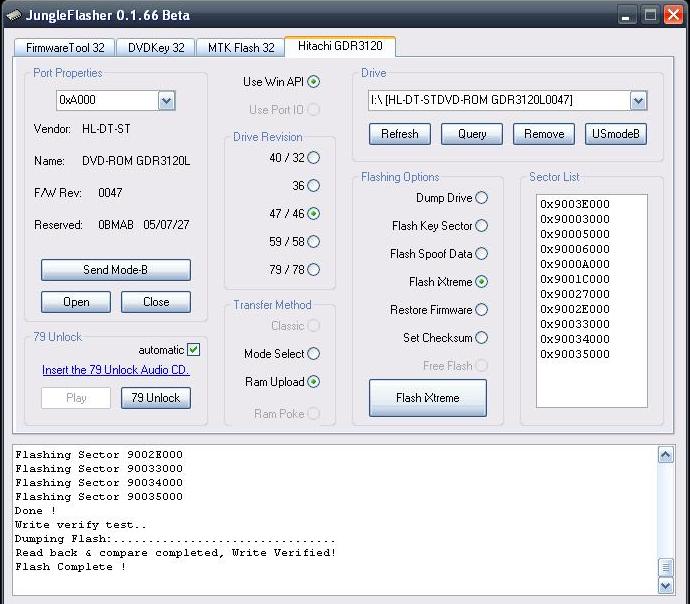Minimize the JungleFlasher window
This screenshot has width=690, height=604.
pyautogui.click(x=626, y=15)
